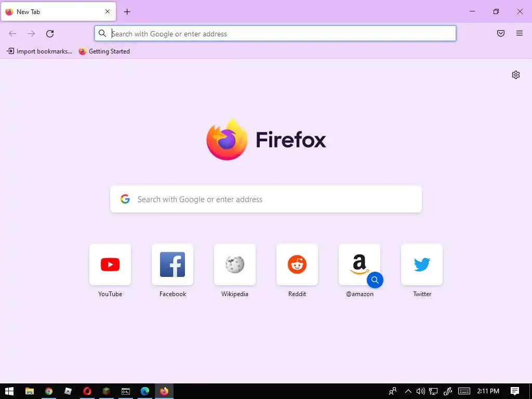Click Import bookmarks in bookmarks toolbar
532x399 pixels.
[x=39, y=51]
